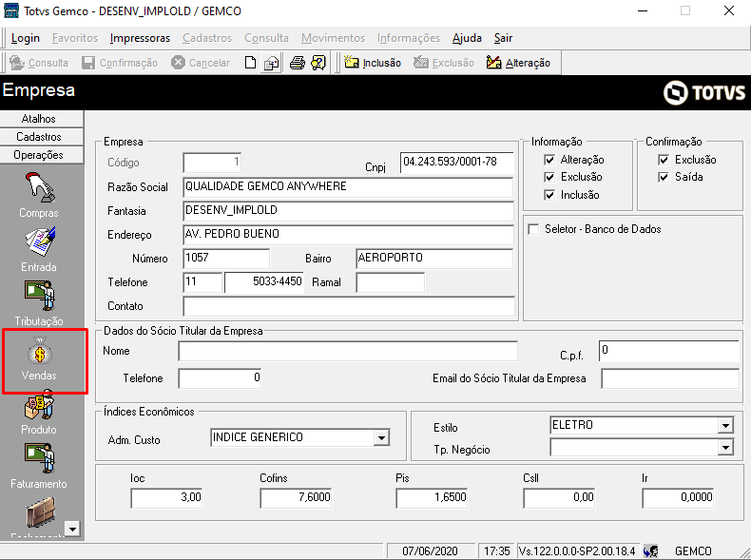Click the blank new document toolbar icon
This screenshot has width=751, height=560.
(251, 63)
